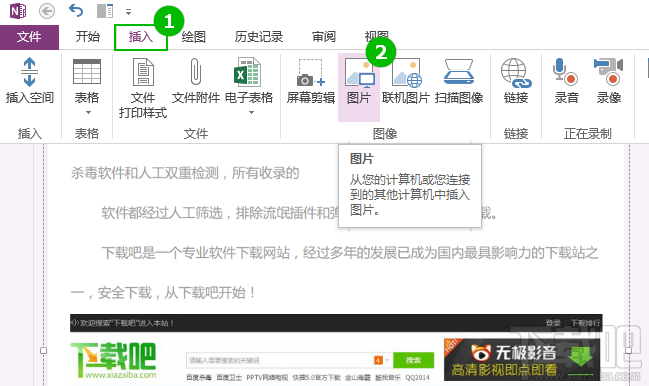Expand the 表格 dropdown arrow
This screenshot has width=649, height=386.
(88, 113)
